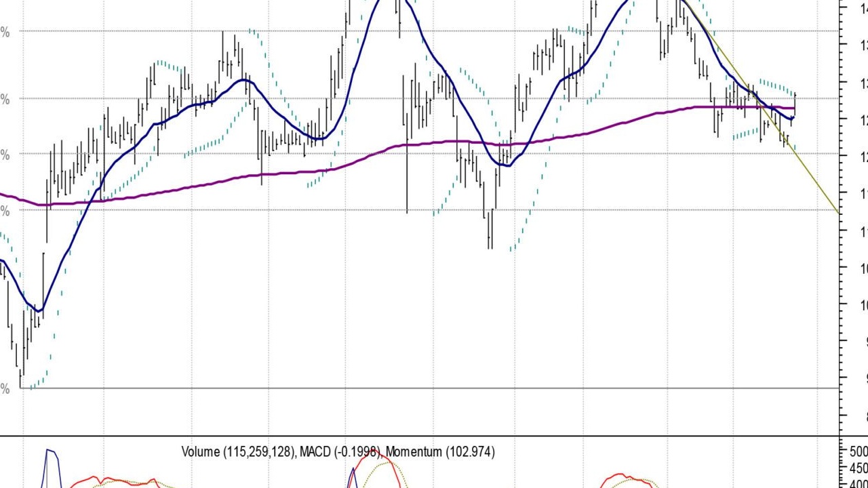Select the gray horizontal support line
Image resolution: width=868 pixels, height=488 pixels.
click(x=429, y=388)
